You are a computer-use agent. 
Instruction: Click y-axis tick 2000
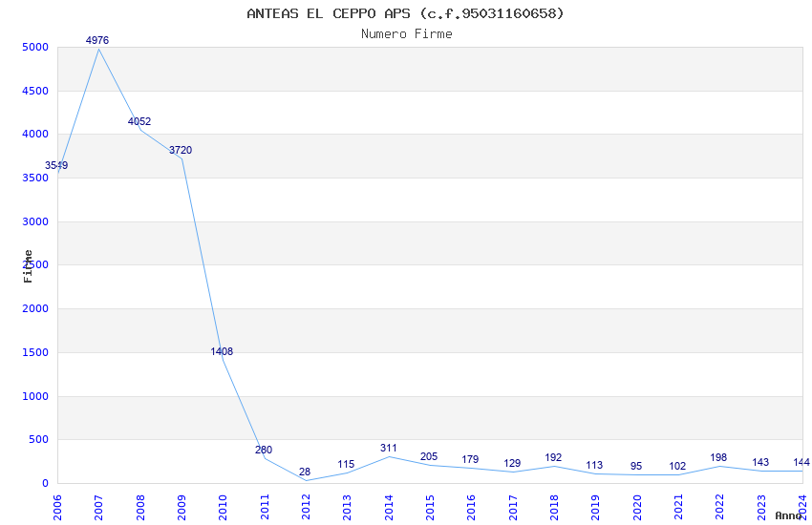pyautogui.click(x=35, y=308)
